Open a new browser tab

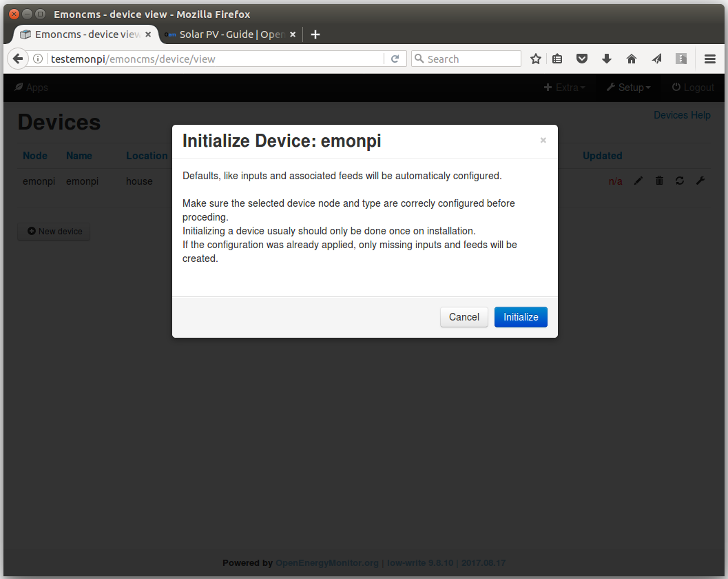click(315, 34)
